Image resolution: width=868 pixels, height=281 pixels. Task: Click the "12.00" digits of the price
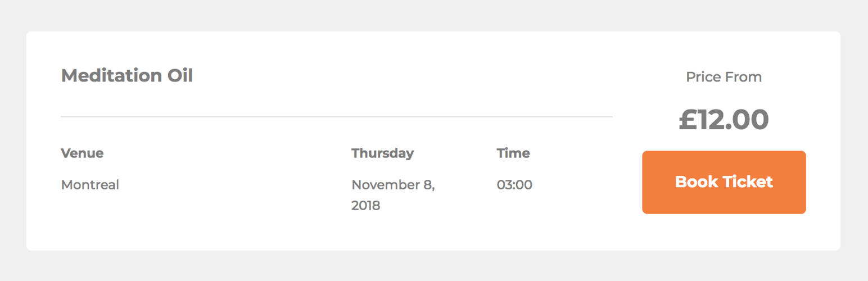pyautogui.click(x=734, y=119)
